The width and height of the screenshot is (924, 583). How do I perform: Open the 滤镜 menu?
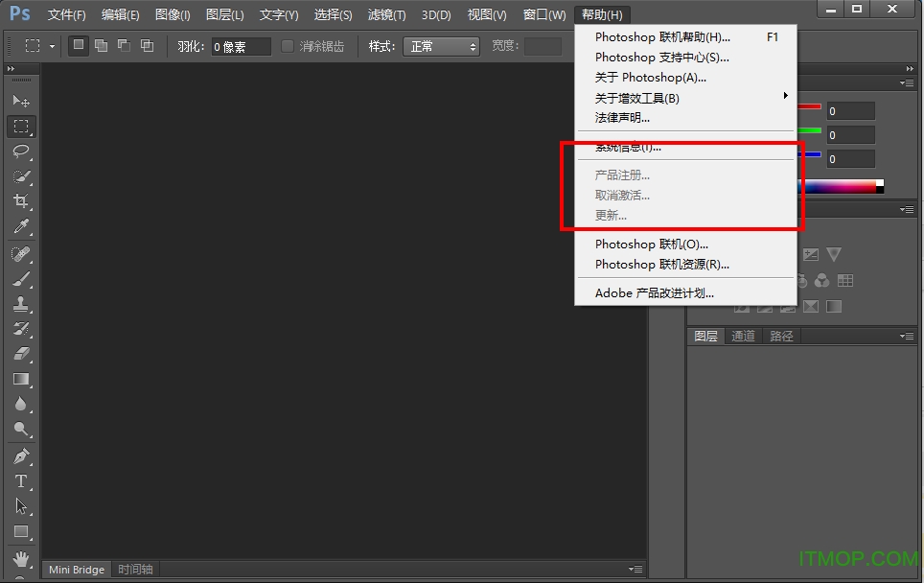pos(386,14)
